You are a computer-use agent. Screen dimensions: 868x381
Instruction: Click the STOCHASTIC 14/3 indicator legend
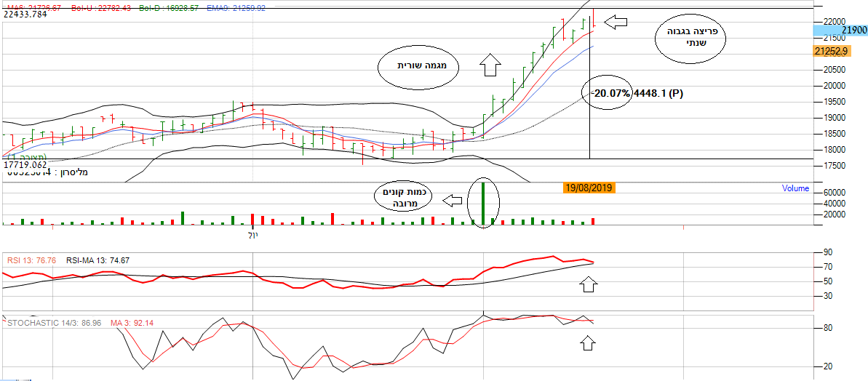coord(52,322)
